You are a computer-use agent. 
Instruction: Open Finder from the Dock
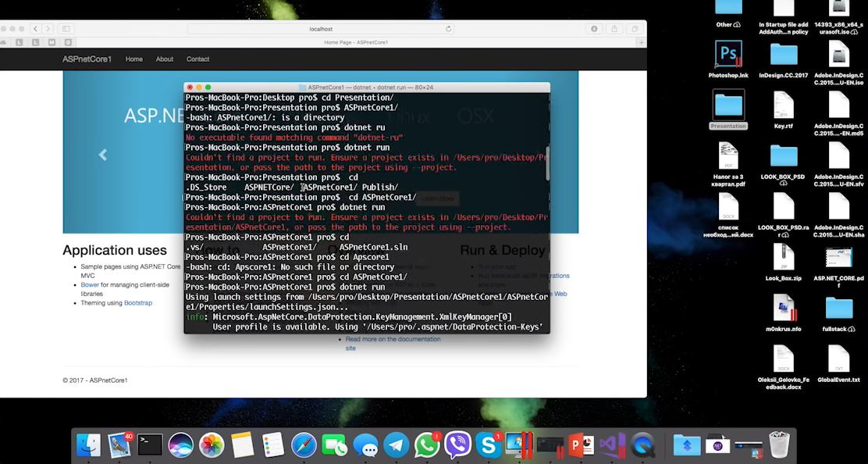[88, 444]
